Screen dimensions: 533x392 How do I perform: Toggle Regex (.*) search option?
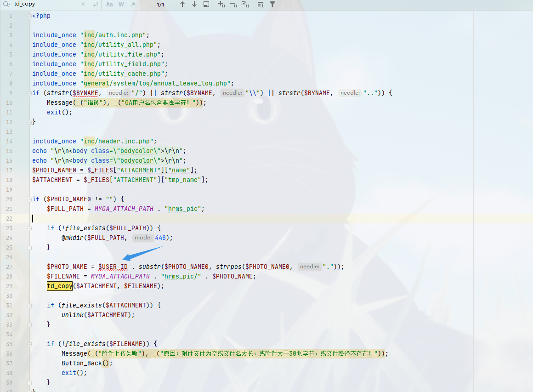(133, 4)
